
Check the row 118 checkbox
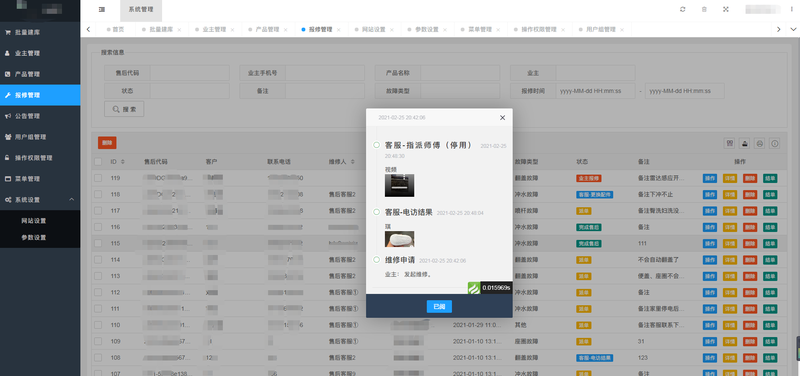tap(98, 194)
